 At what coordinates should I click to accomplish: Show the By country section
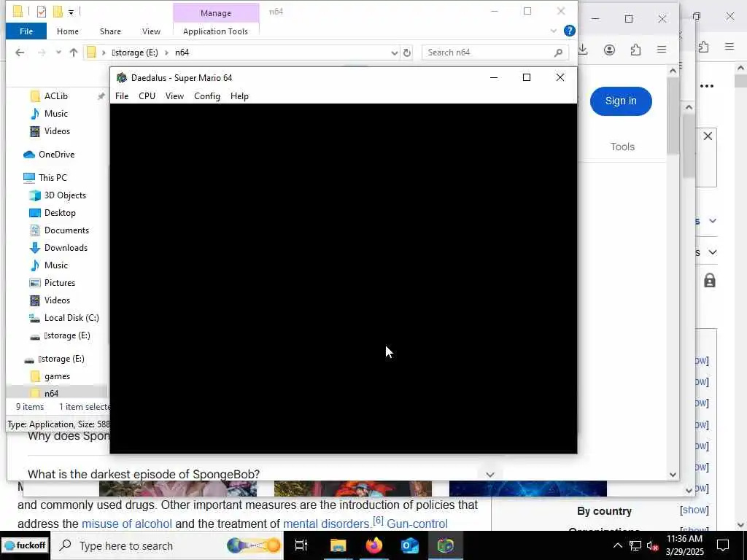click(694, 510)
